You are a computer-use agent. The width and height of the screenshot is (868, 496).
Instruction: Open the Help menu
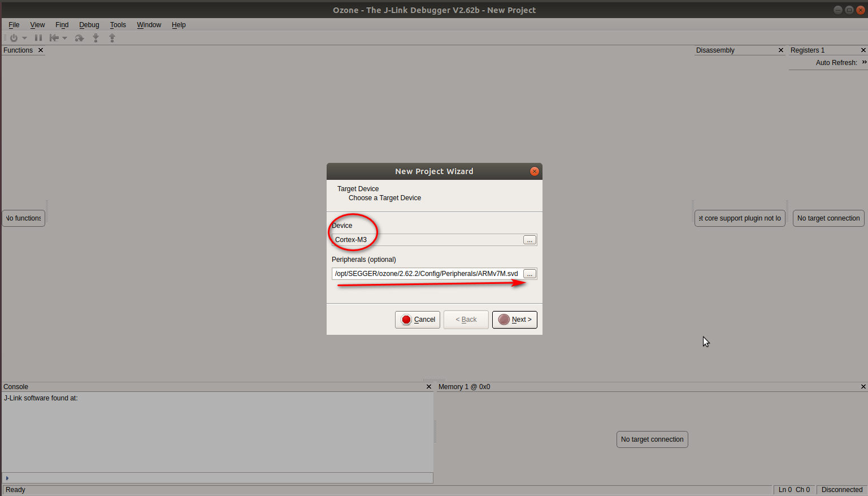(179, 25)
